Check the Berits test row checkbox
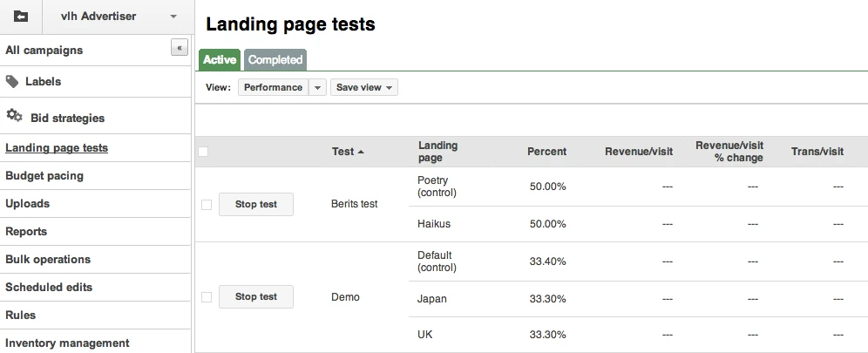Screen dimensions: 868x353 coord(207,205)
